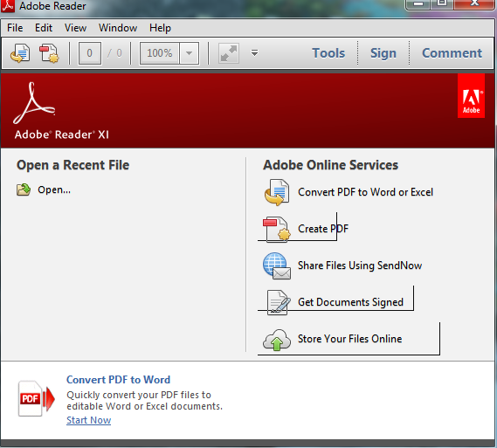Click the fit-to-window arrows icon in toolbar

pyautogui.click(x=229, y=53)
